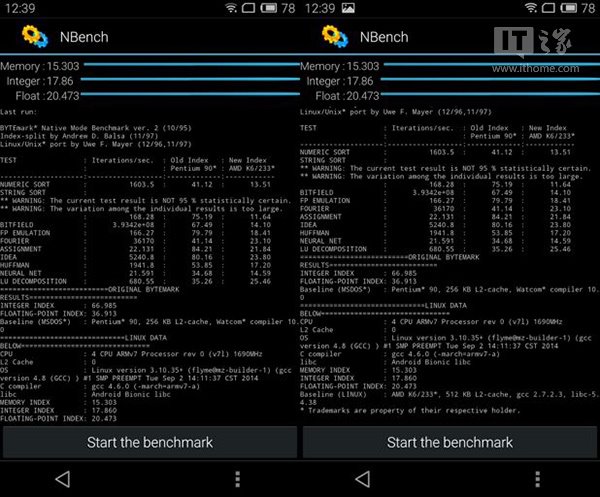600x497 pixels.
Task: Click the 'Last run:' label
Action: [19, 112]
